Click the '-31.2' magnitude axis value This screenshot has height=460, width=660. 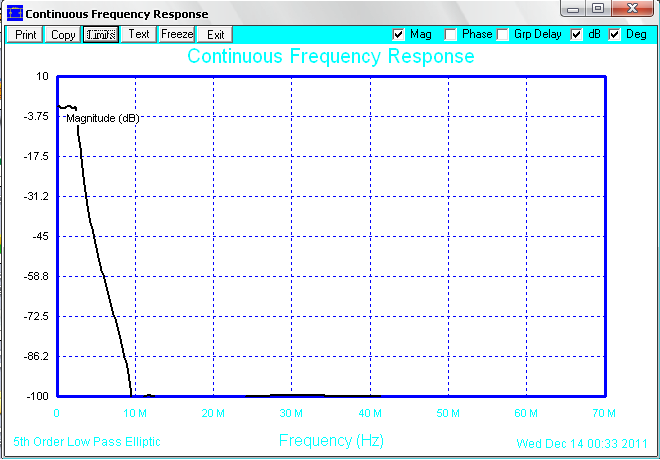click(x=36, y=196)
